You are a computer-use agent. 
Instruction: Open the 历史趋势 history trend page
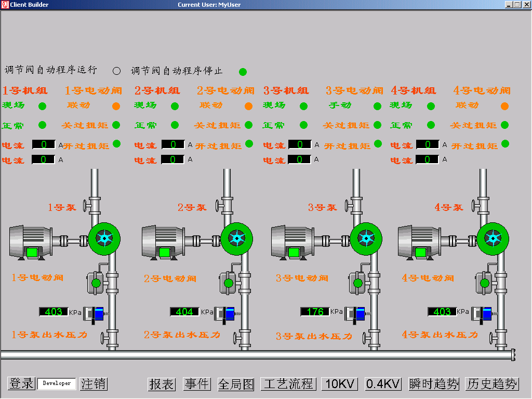coord(492,384)
